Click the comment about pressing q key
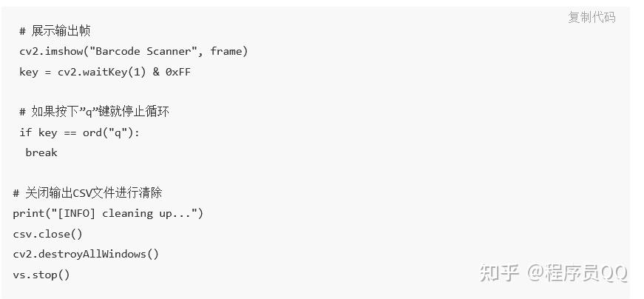This screenshot has height=299, width=644. (94, 112)
